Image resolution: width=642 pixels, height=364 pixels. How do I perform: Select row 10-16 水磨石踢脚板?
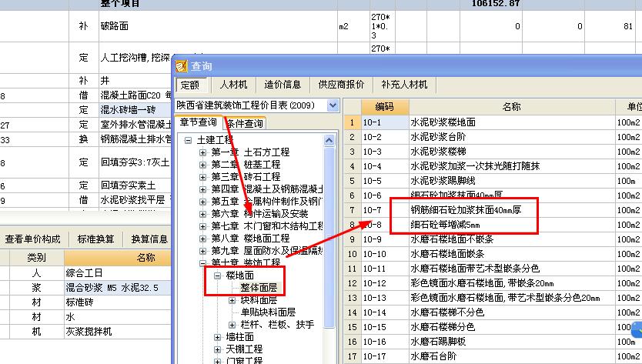point(491,342)
